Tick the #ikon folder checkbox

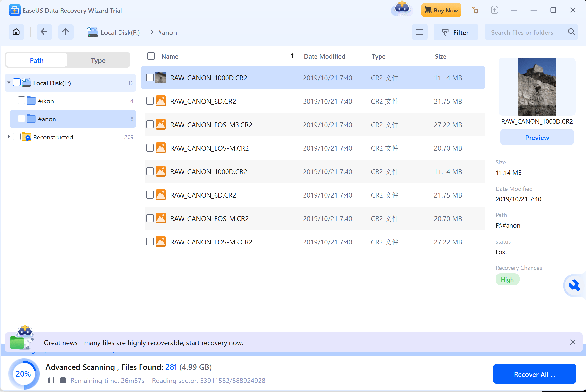(22, 101)
